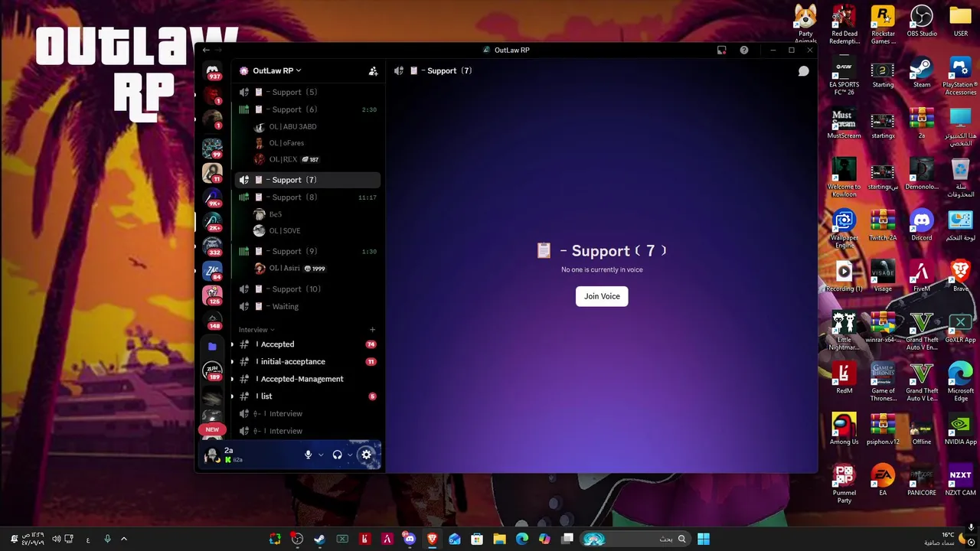The width and height of the screenshot is (980, 551).
Task: Open the Among Us desktop shortcut
Action: click(844, 430)
